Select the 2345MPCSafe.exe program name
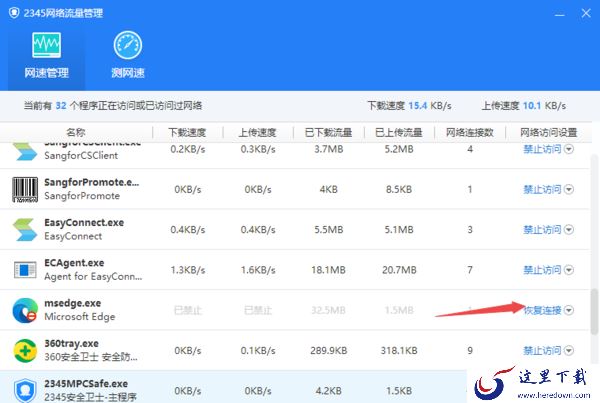 click(x=86, y=383)
